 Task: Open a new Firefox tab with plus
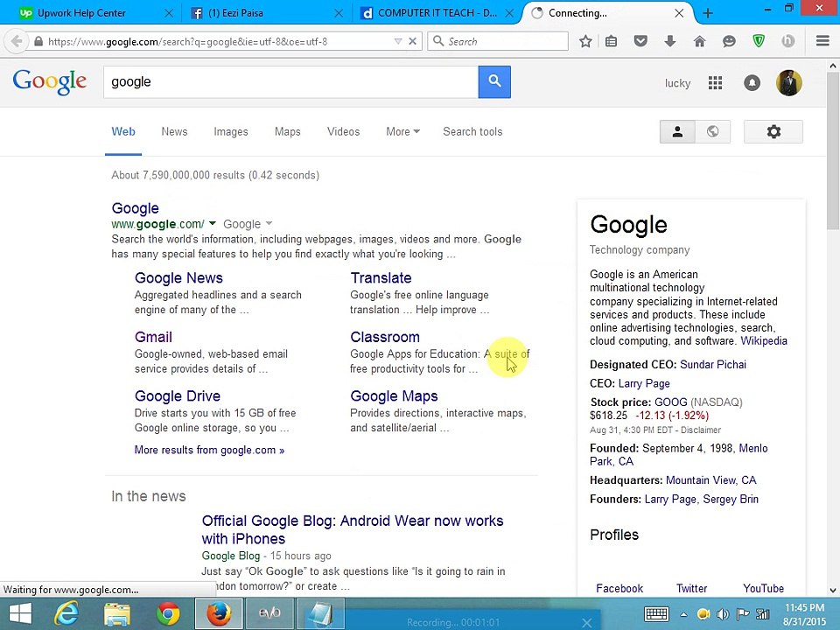pyautogui.click(x=708, y=13)
